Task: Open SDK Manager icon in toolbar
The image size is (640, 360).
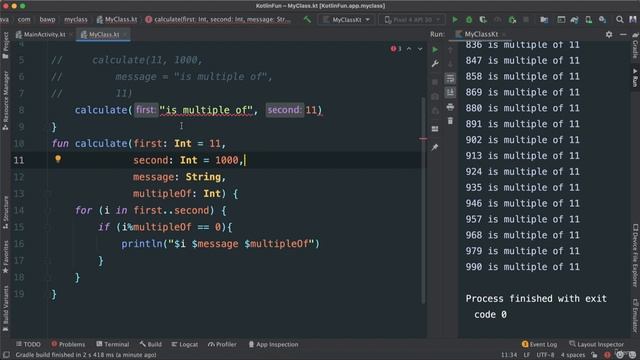Action: (x=602, y=20)
